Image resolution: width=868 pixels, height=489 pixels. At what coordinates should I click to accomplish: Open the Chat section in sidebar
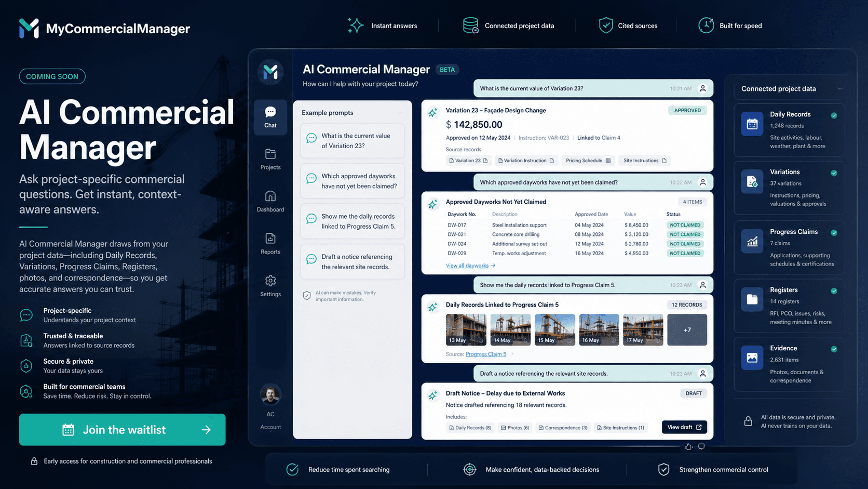(270, 117)
